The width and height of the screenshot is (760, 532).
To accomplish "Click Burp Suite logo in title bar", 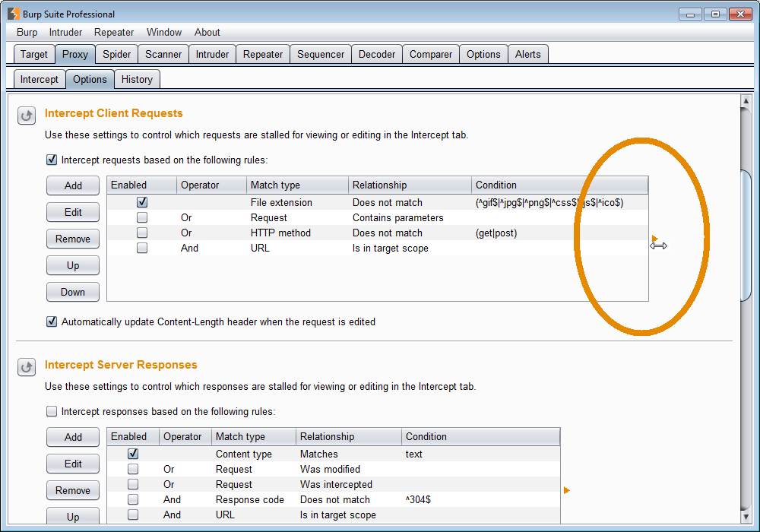I will (x=14, y=14).
